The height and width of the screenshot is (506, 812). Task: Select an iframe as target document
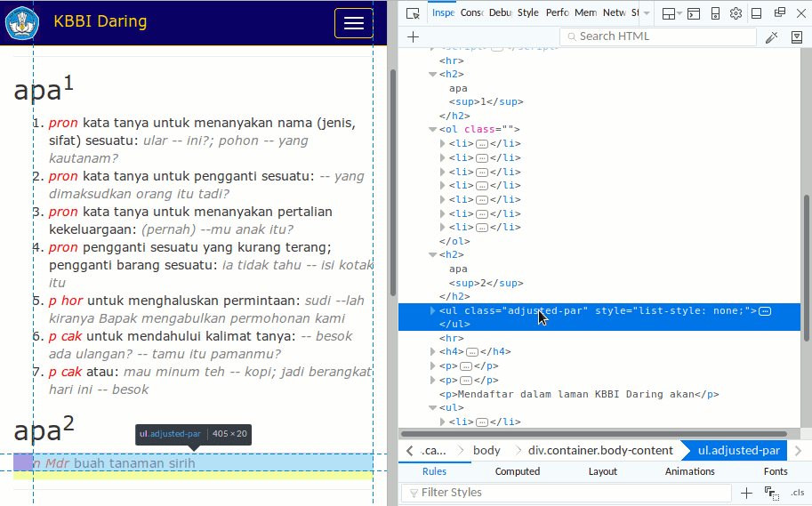[671, 14]
